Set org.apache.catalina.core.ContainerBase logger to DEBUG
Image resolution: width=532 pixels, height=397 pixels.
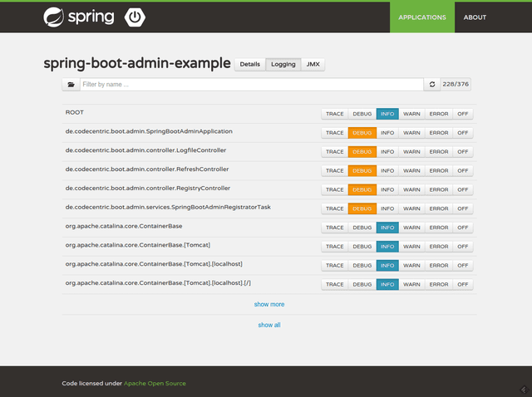362,228
